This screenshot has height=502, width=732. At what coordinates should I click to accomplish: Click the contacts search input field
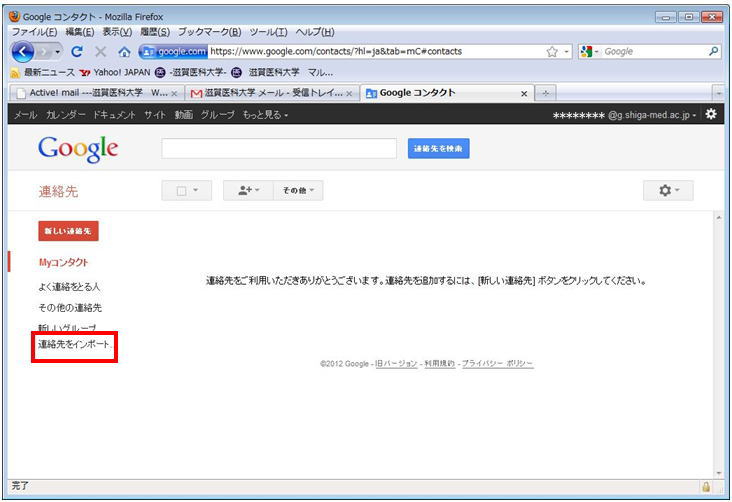click(279, 148)
